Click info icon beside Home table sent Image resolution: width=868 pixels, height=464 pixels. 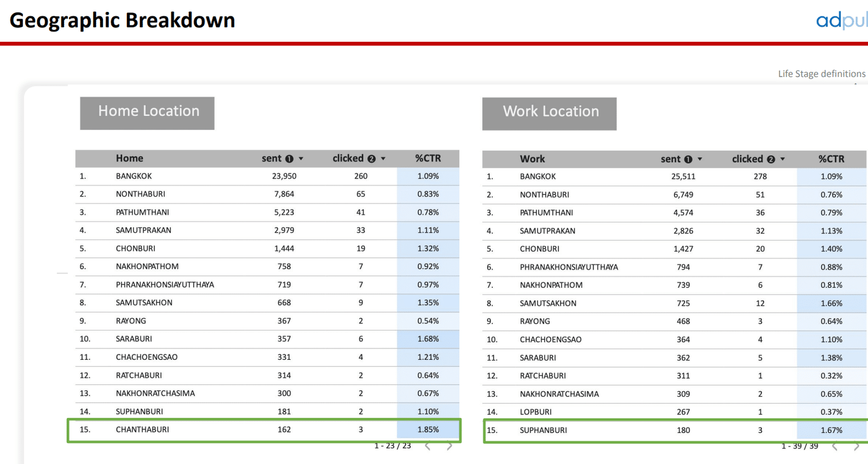click(x=289, y=159)
